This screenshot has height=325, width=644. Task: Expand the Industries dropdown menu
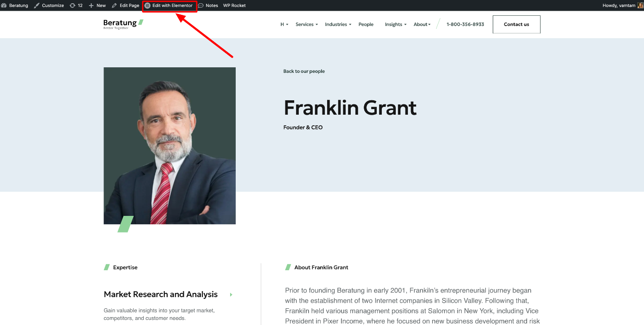click(x=338, y=25)
